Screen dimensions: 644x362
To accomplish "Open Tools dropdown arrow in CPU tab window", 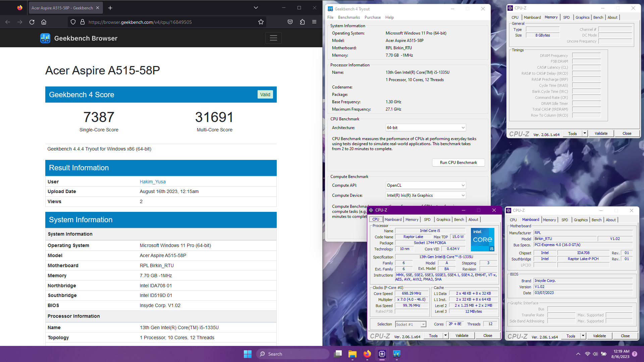I will coord(445,336).
